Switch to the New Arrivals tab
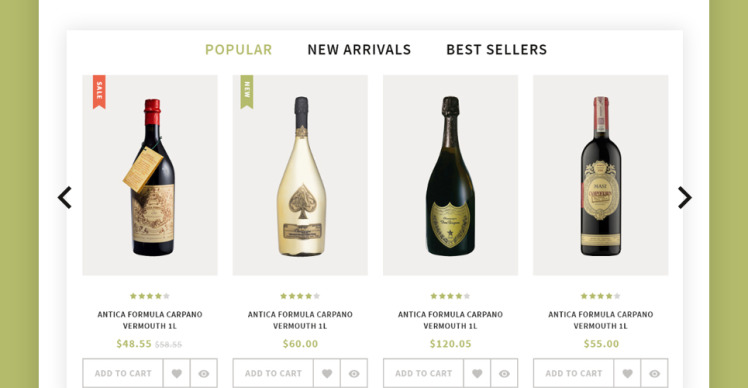 [x=359, y=50]
